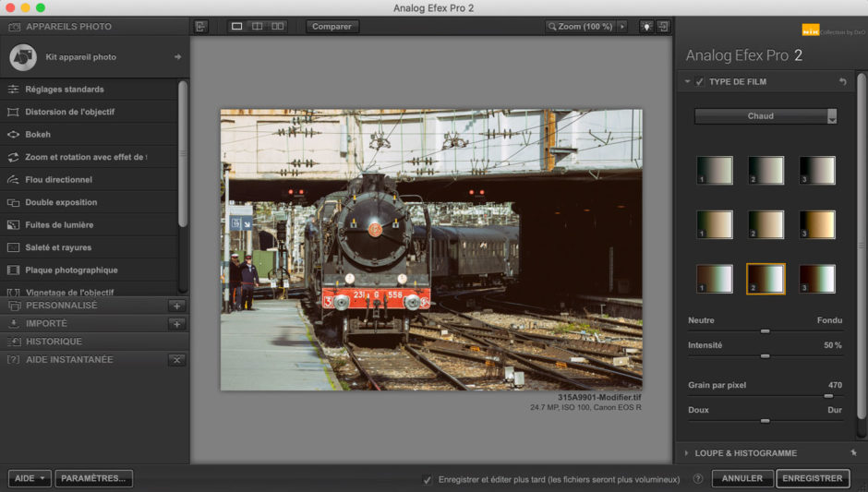
Task: Hide the right panel icon
Action: pos(663,27)
